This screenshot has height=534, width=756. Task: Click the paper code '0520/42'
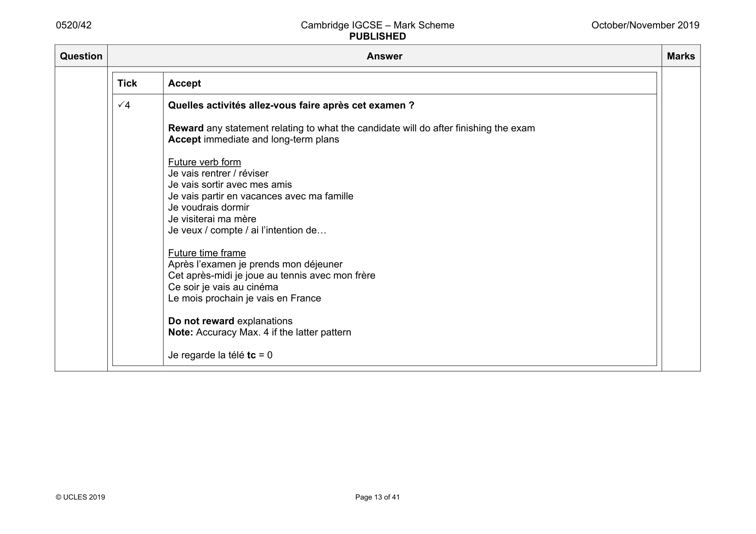coord(74,25)
